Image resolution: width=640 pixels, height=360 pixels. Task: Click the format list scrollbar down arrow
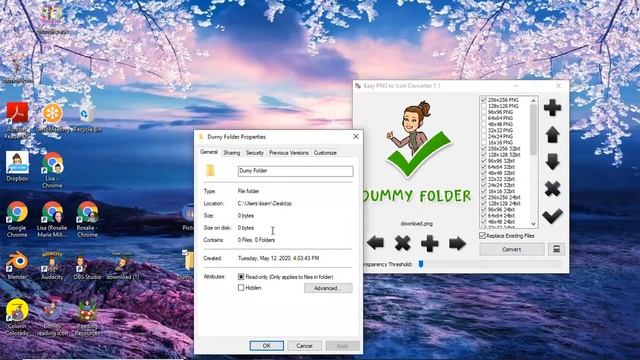pyautogui.click(x=533, y=224)
